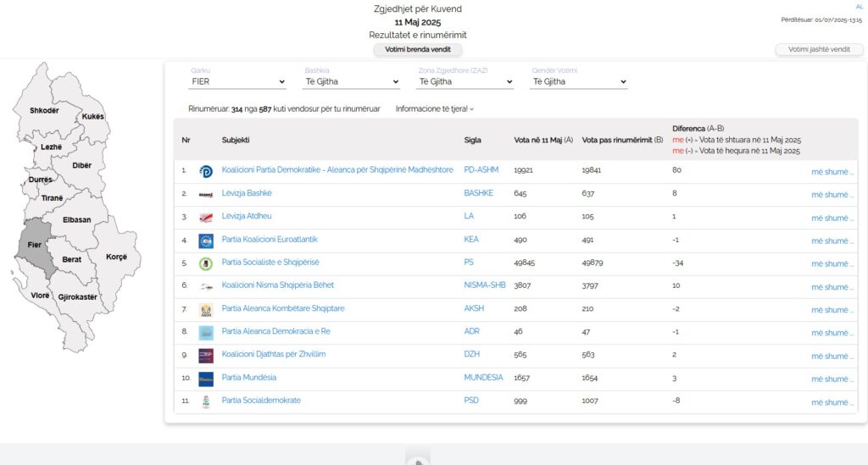Expand Informacione të tjera section
The height and width of the screenshot is (465, 868).
tap(435, 109)
